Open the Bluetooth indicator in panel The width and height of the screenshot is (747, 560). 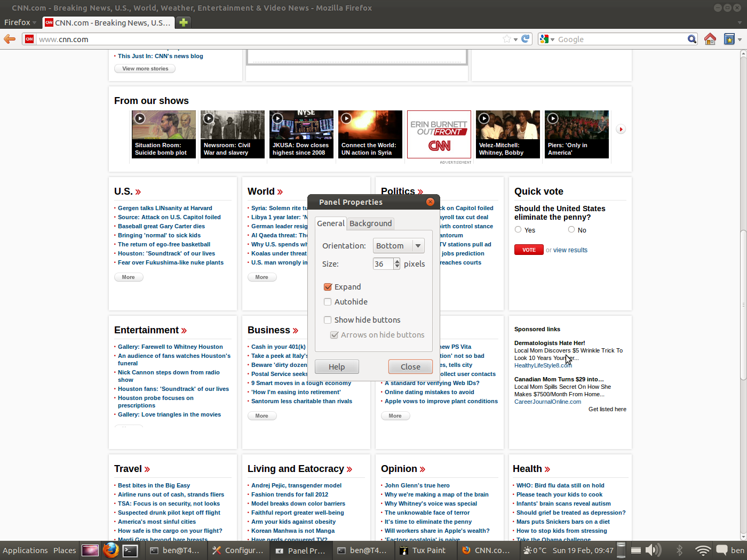679,550
